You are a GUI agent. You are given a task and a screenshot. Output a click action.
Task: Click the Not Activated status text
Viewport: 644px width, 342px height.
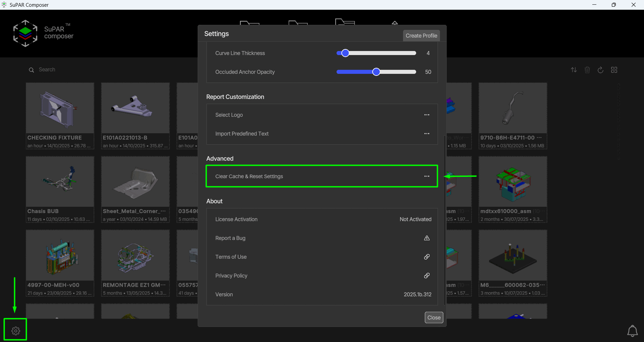(415, 219)
